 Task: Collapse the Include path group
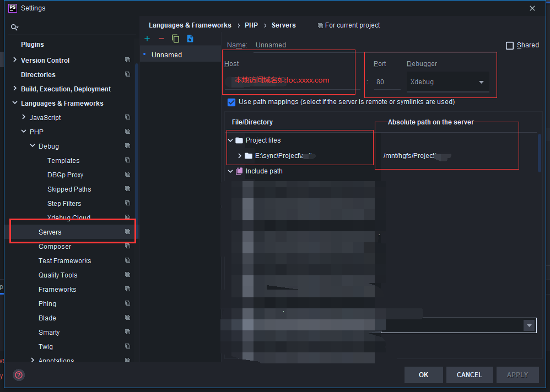(230, 171)
